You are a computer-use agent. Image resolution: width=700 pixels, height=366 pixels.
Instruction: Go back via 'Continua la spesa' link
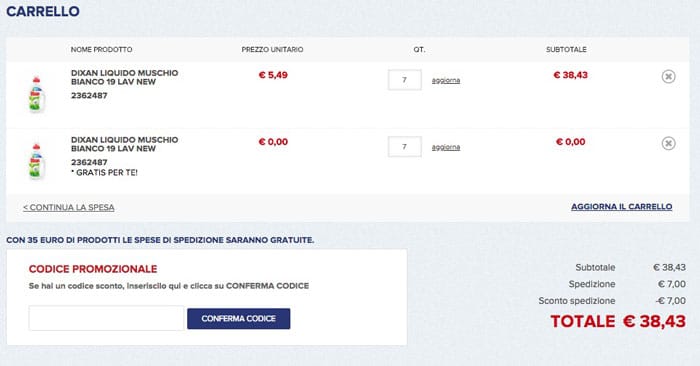(69, 208)
